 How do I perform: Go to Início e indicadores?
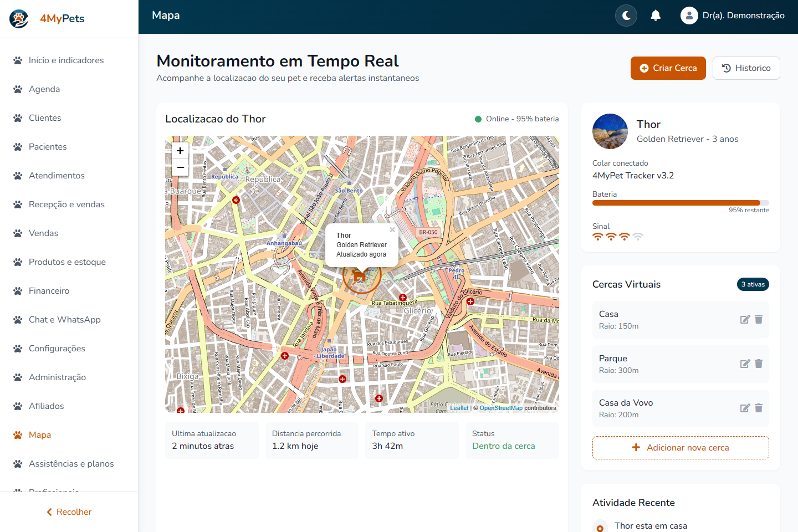(69, 60)
